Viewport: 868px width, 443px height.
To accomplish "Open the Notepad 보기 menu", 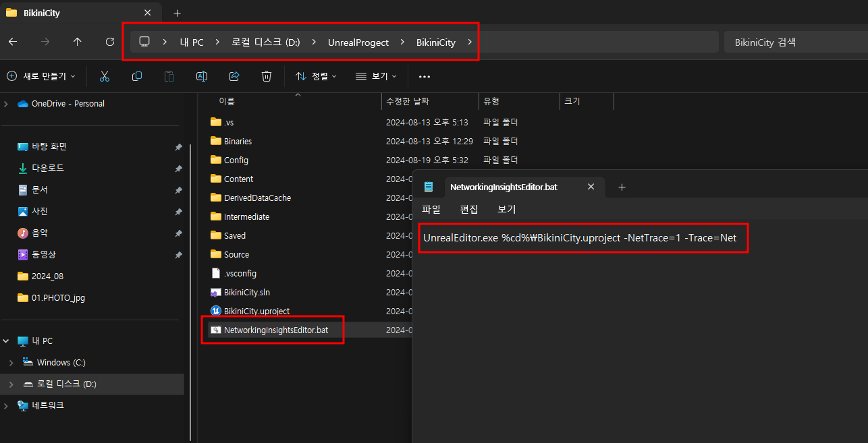I will (506, 209).
